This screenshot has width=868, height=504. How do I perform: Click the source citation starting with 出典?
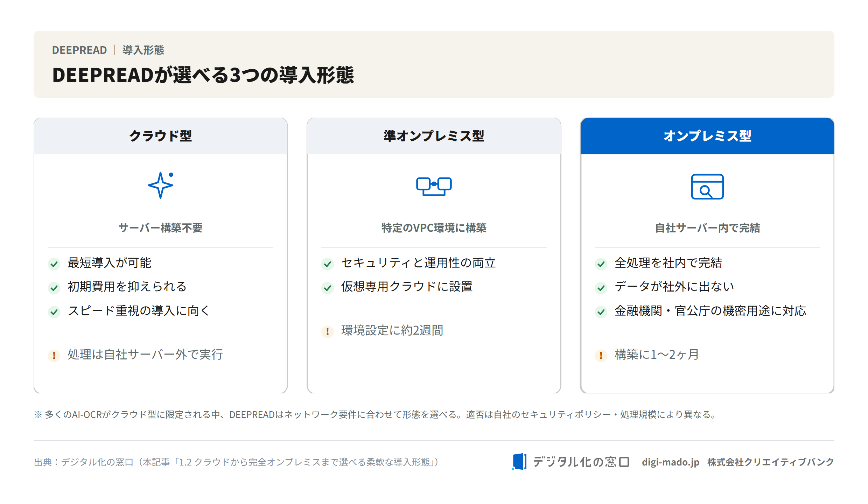(x=237, y=462)
